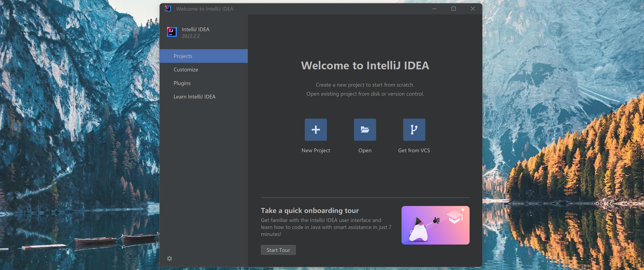Go to the Plugins tab

point(204,83)
